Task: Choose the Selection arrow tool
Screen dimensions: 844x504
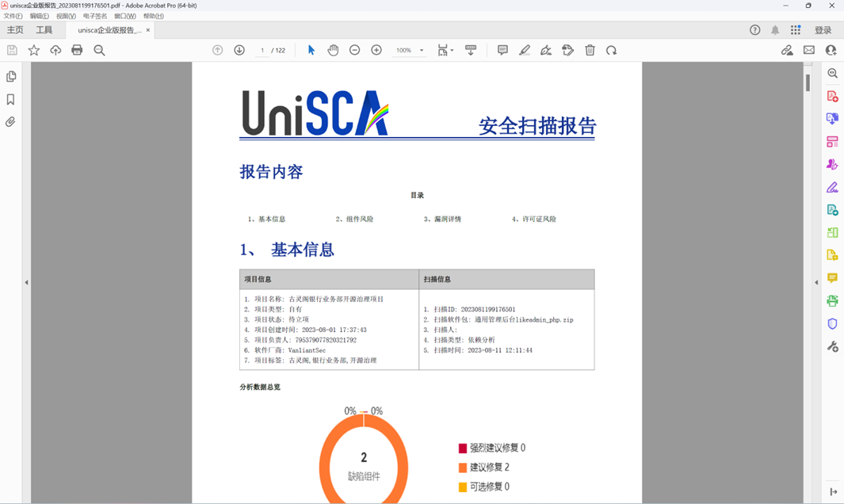Action: click(311, 50)
